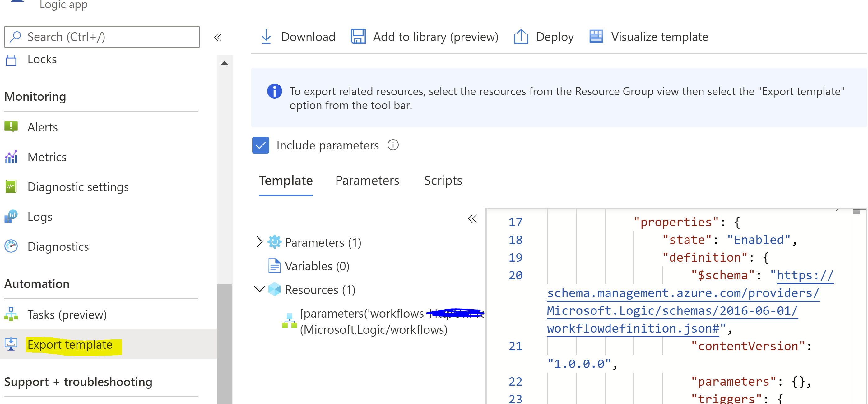This screenshot has width=868, height=404.
Task: Click the sidebar scroll-up arrow
Action: point(225,63)
